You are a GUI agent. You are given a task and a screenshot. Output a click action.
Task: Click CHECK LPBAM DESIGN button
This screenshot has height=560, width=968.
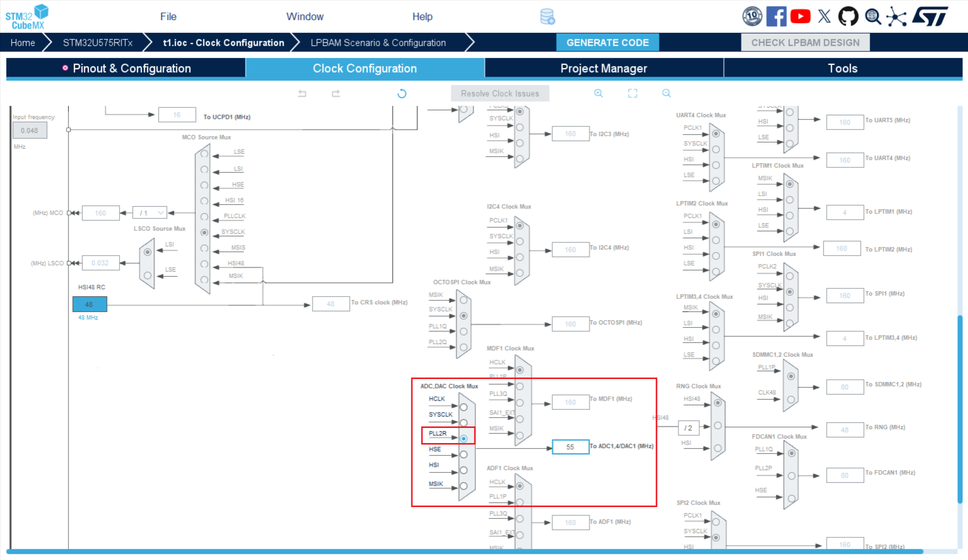pyautogui.click(x=805, y=43)
